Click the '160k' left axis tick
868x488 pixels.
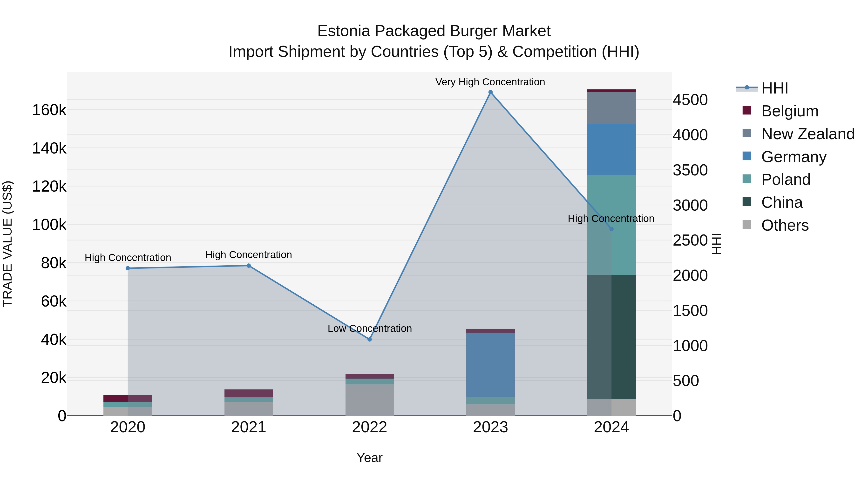(49, 110)
